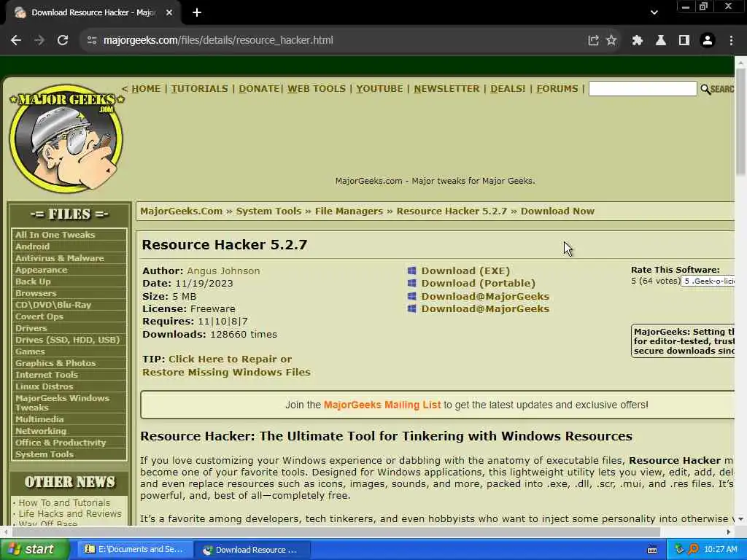Click the Windows icon beside Download (Portable)

(x=411, y=284)
